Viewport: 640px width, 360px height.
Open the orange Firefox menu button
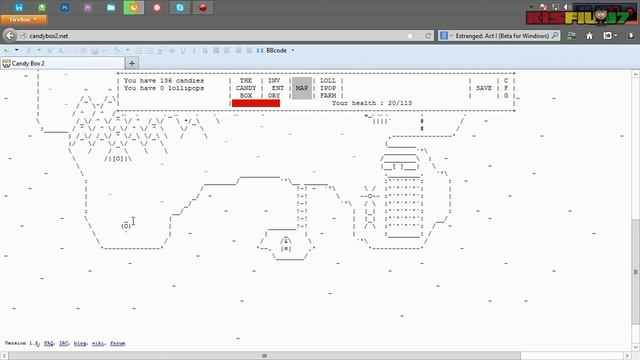click(23, 19)
